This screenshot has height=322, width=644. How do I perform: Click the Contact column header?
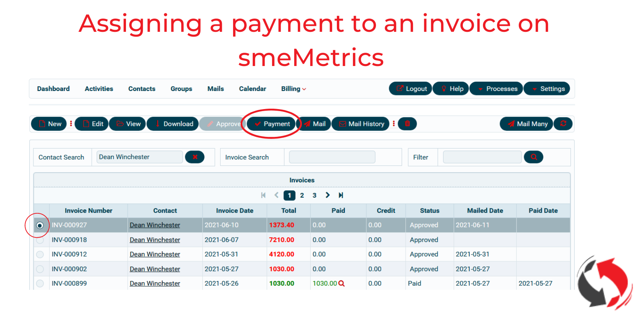[x=165, y=211]
